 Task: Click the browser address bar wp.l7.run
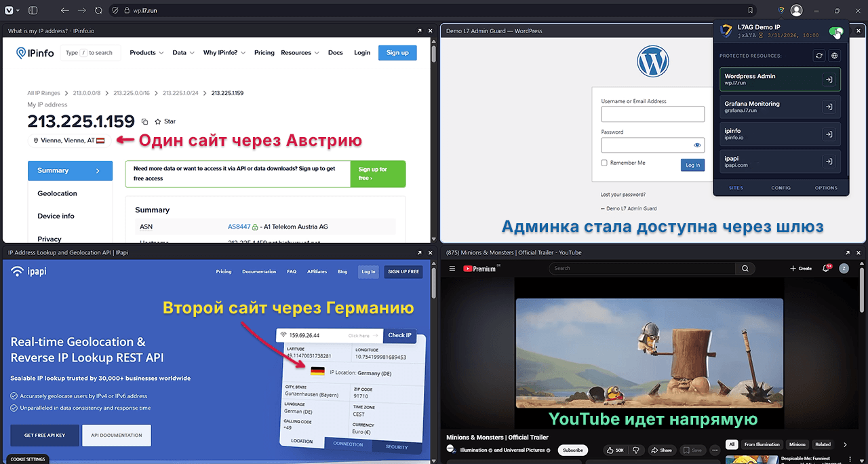tap(434, 10)
